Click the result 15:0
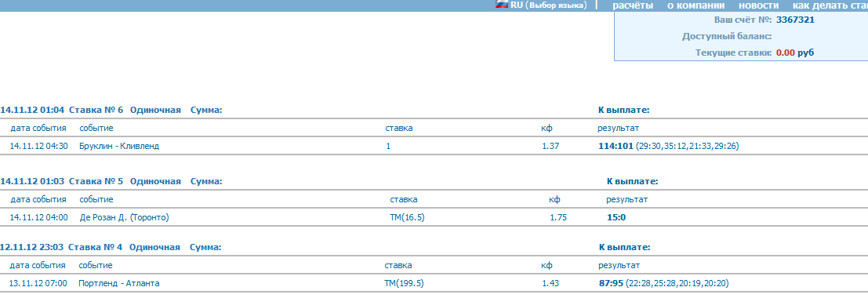This screenshot has width=868, height=298. coord(616,218)
